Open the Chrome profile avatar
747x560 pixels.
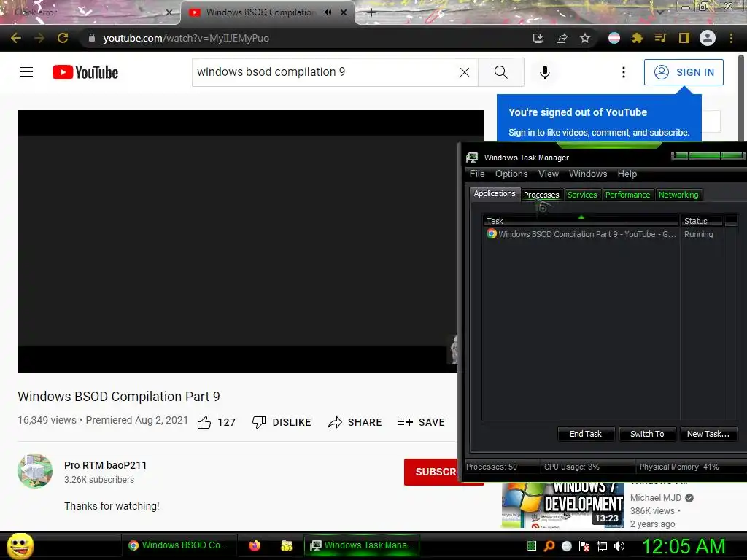pos(708,38)
